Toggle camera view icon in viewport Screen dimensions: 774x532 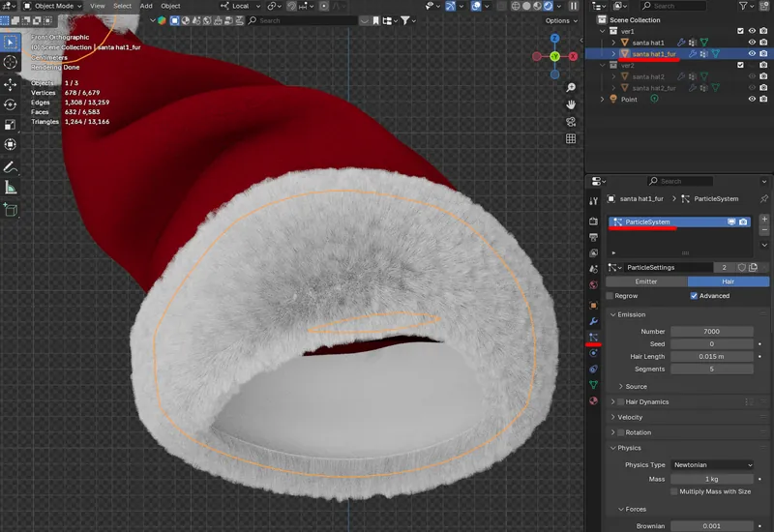click(571, 122)
